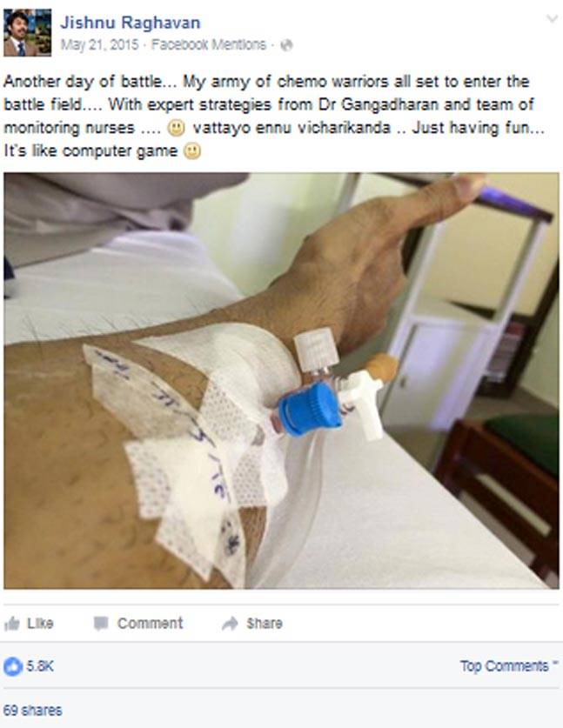Click first smiley emoji after nurses
Image resolution: width=563 pixels, height=728 pixels.
click(x=176, y=128)
